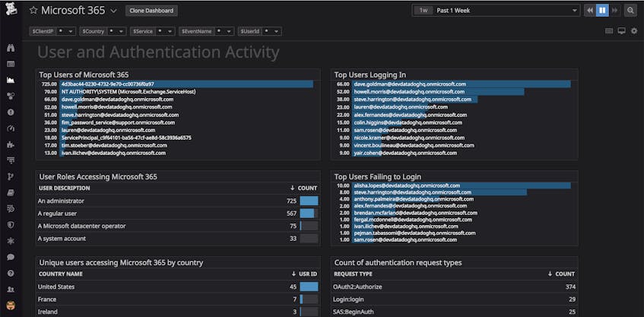Open dashboard settings gear

pos(634,31)
